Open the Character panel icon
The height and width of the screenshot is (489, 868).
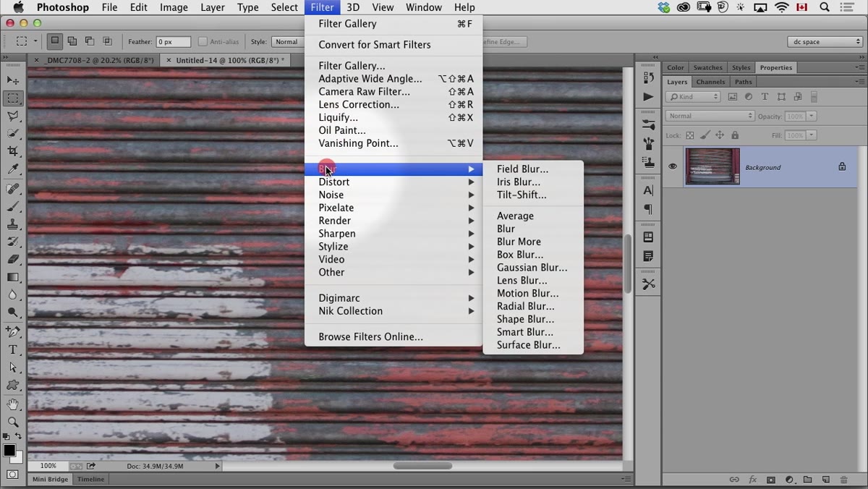pos(648,191)
